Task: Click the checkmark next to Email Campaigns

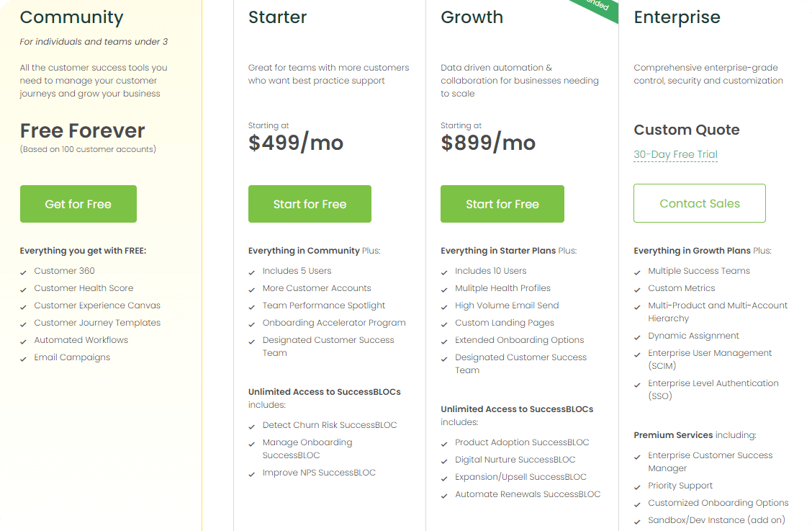Action: pos(23,357)
